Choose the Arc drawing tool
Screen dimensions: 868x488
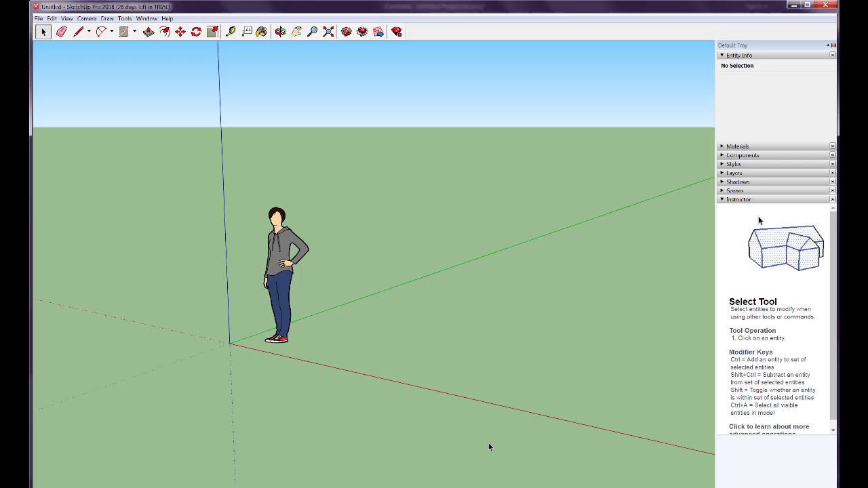tap(101, 32)
